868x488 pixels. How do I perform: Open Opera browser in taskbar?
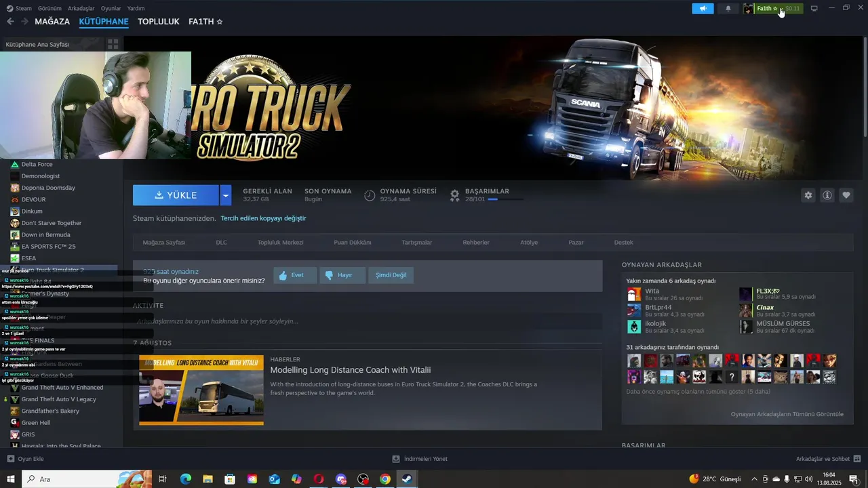[x=319, y=479]
